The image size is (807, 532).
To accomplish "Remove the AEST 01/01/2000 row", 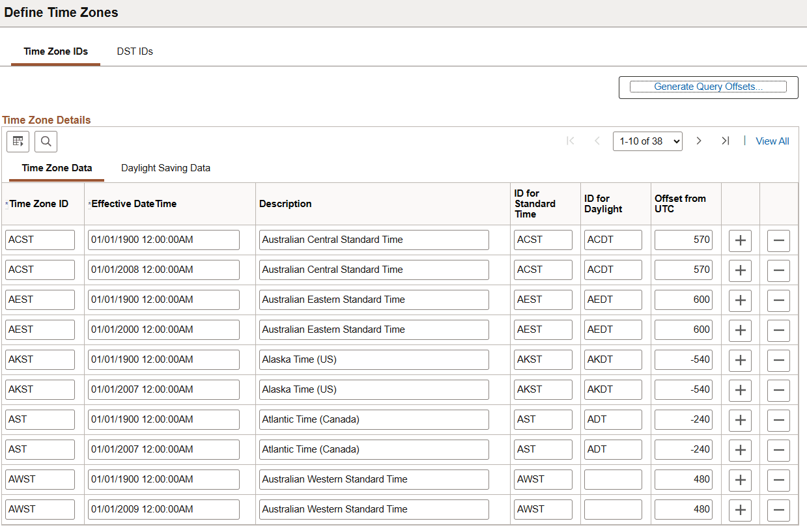I will [x=779, y=330].
